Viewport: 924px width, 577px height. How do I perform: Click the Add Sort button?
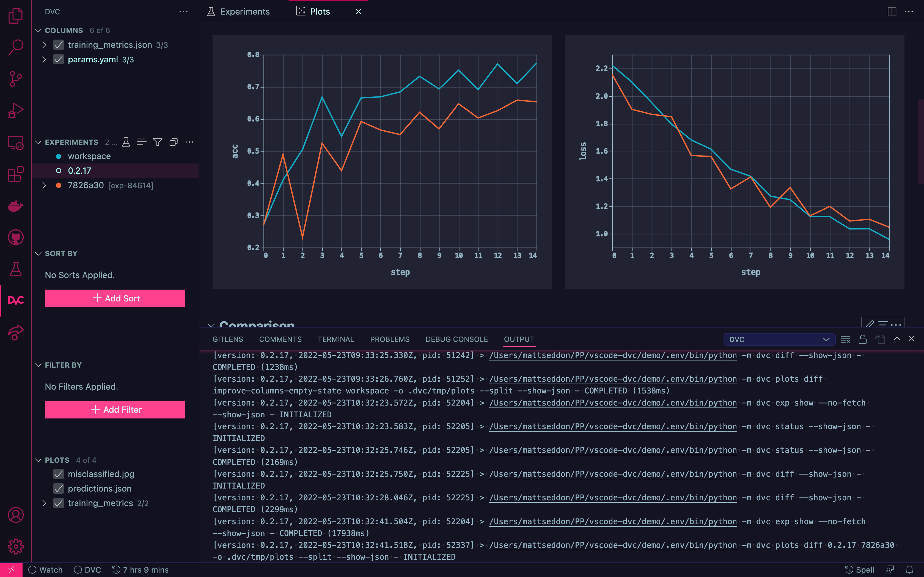coord(115,298)
